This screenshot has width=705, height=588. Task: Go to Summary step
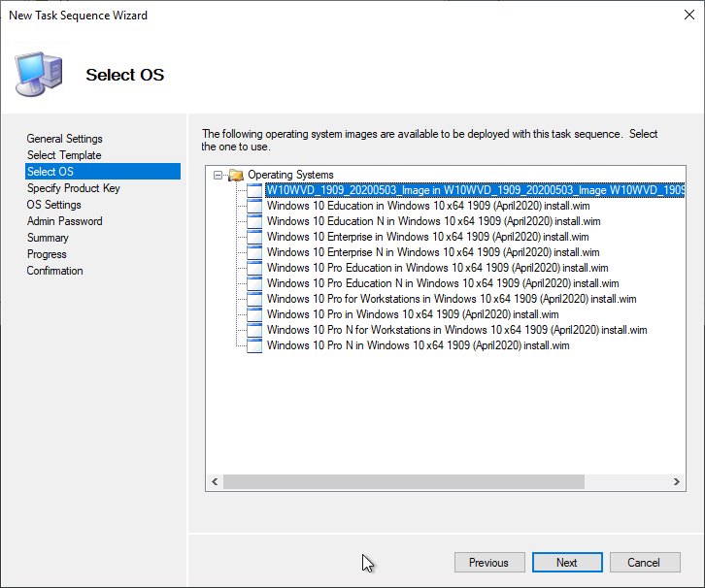48,238
